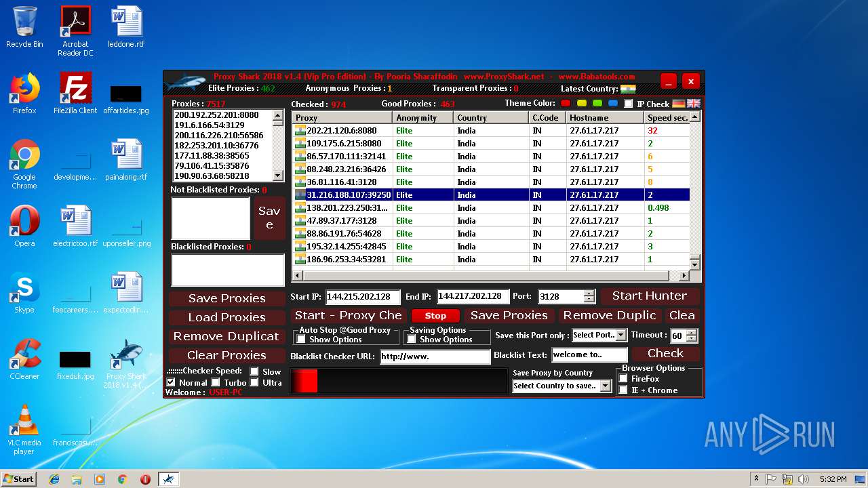Launch Firefox from the desktop
Image resolution: width=868 pixels, height=488 pixels.
(24, 94)
